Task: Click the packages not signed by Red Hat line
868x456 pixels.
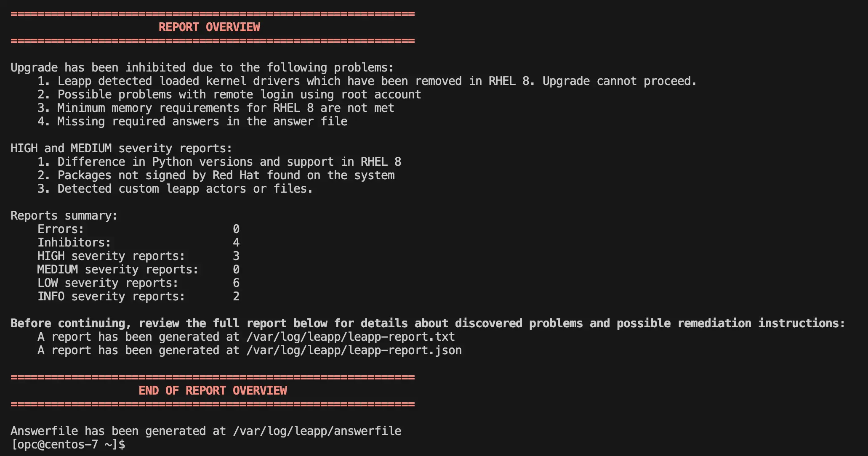Action: tap(216, 175)
